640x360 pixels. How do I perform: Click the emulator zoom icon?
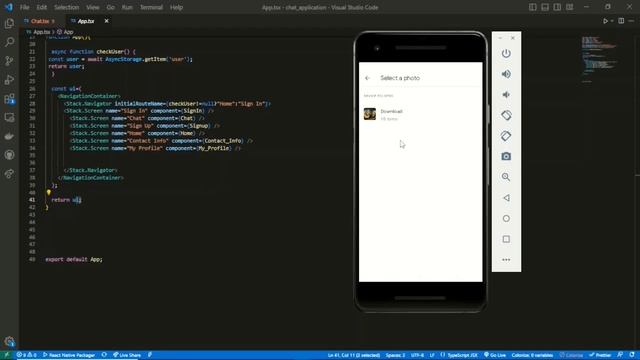506,177
